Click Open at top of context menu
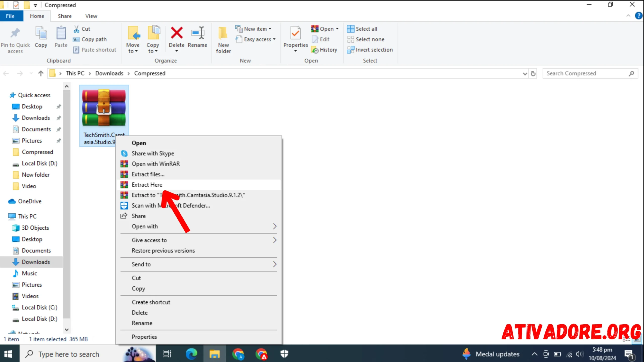Viewport: 644px width, 362px height. 199,143
